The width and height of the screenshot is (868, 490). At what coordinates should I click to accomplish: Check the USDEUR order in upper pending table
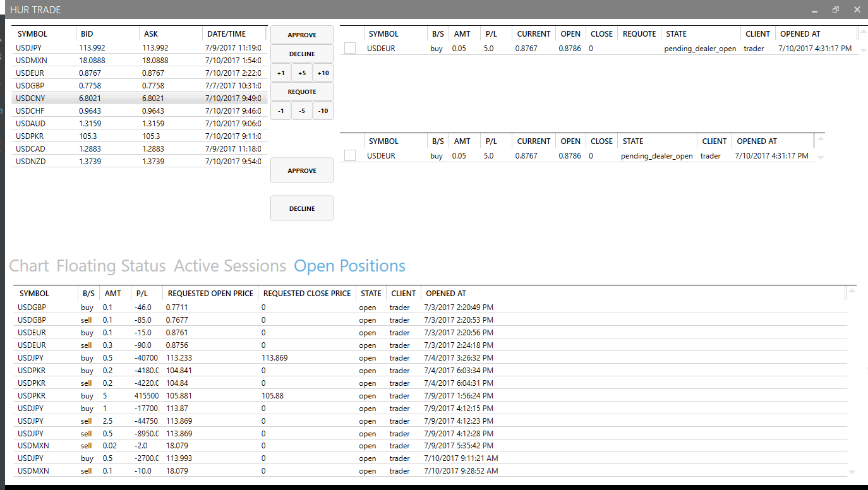click(350, 48)
